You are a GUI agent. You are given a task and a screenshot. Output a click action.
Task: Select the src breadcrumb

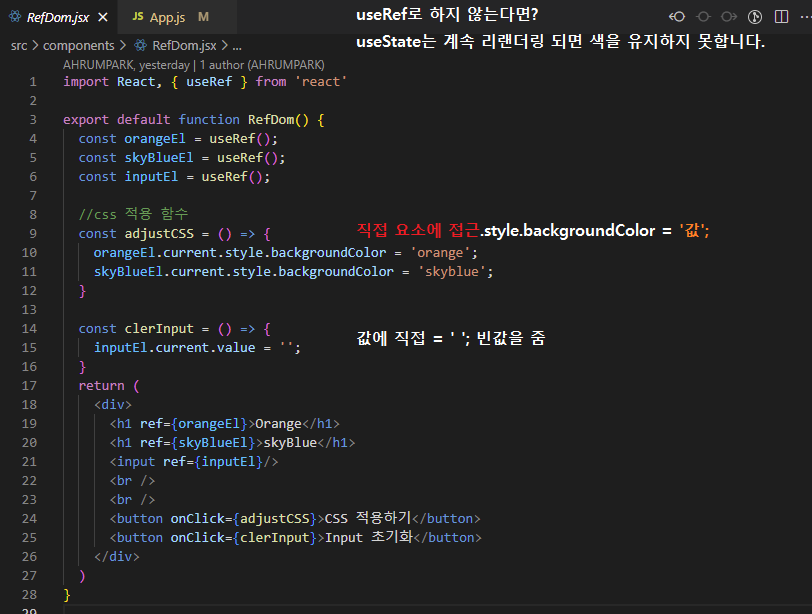click(x=19, y=46)
